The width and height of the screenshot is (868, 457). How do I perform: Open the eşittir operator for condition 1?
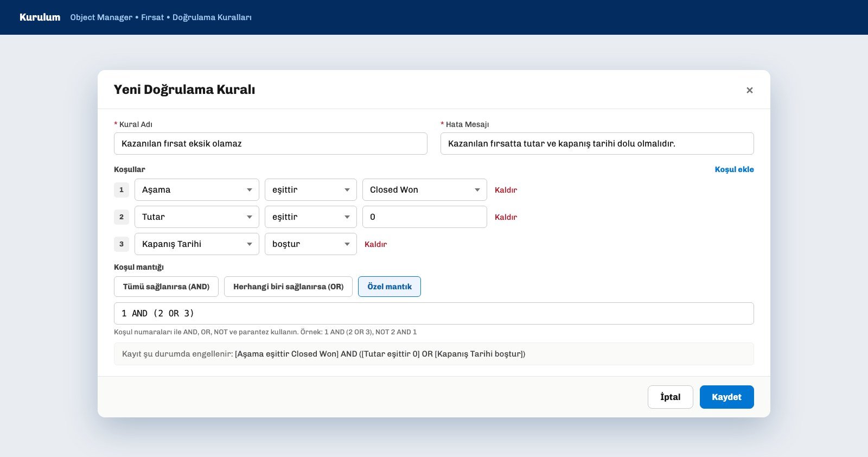pyautogui.click(x=311, y=190)
